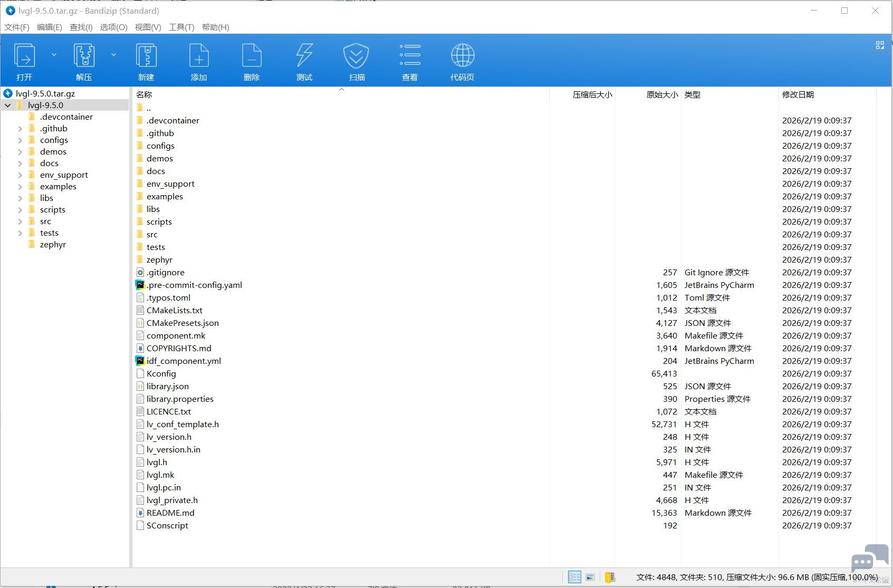Select the .pre-commit-config.yaml PyCharm icon
Image resolution: width=893 pixels, height=588 pixels.
tap(140, 285)
